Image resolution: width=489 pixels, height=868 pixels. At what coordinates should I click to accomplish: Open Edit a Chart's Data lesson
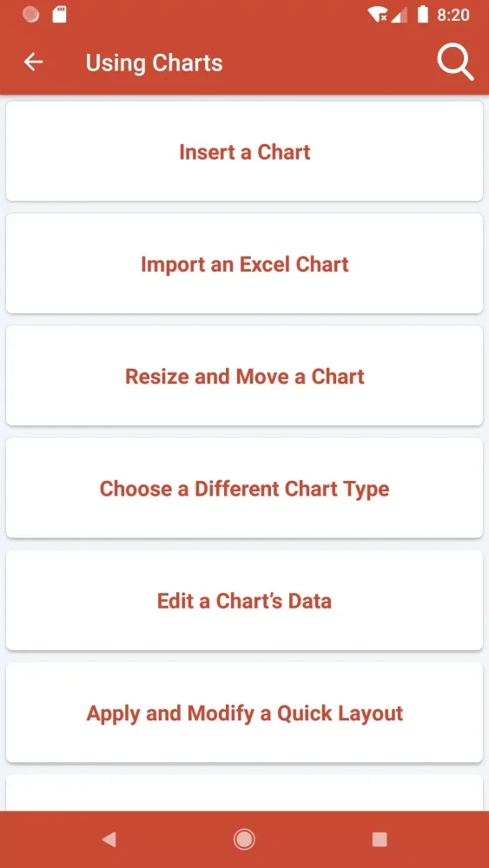244,601
